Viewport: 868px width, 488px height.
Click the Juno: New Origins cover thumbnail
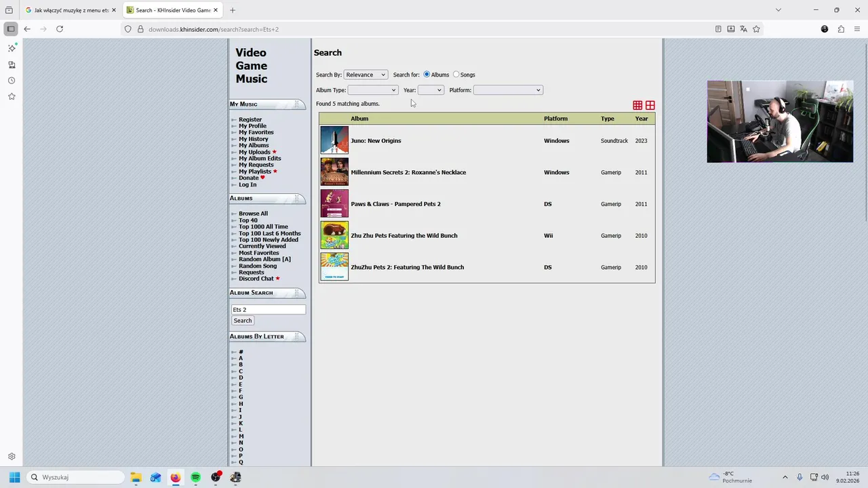(334, 140)
